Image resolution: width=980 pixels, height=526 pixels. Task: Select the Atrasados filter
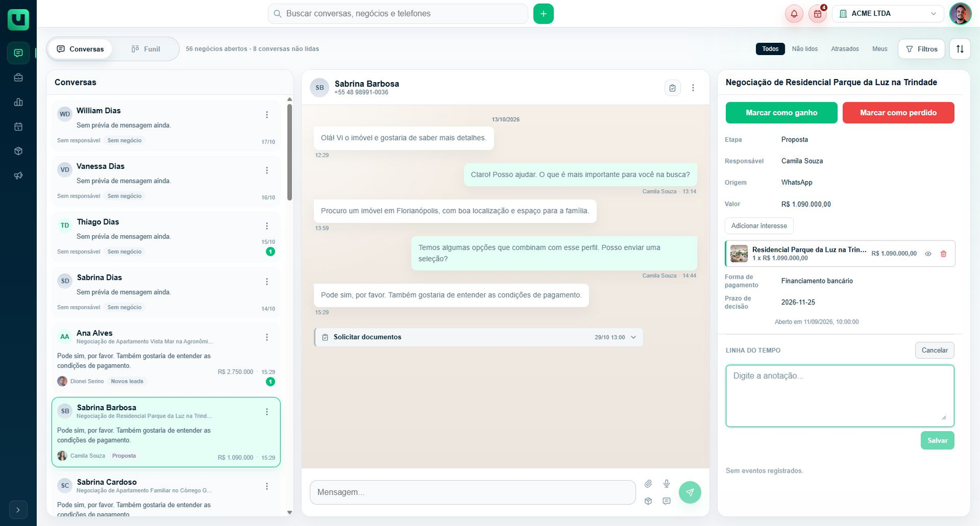[x=845, y=49]
